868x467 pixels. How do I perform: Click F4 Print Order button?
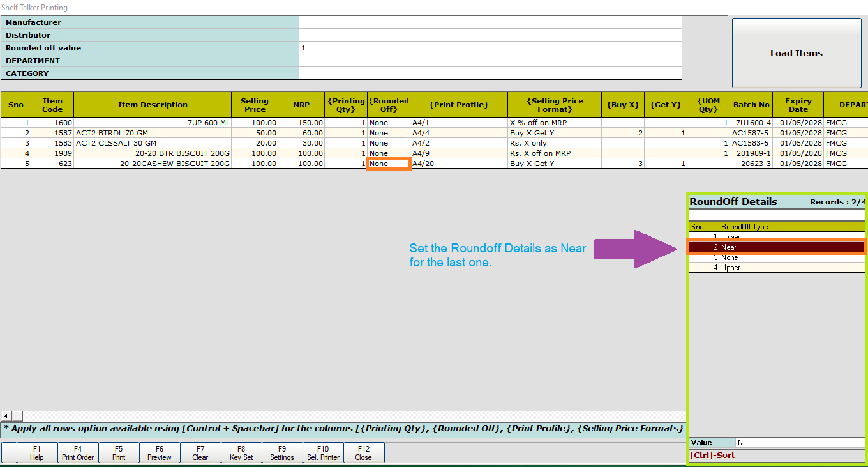click(x=78, y=453)
